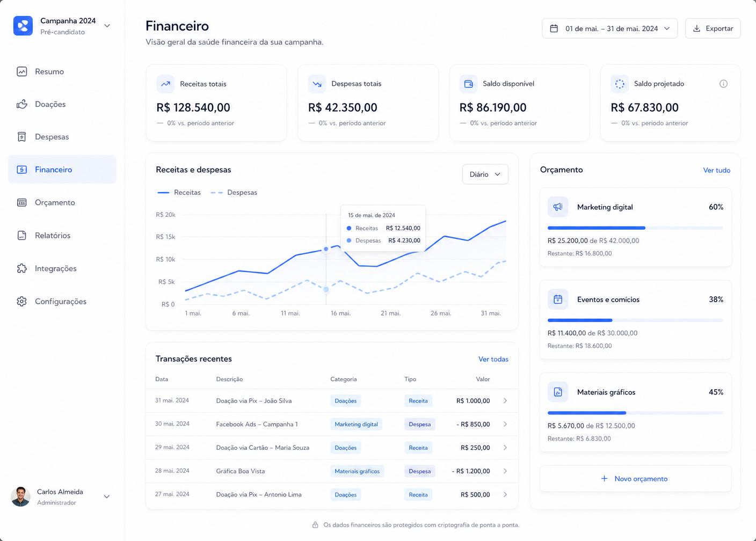Click the Saldo projetado info icon
This screenshot has height=541, width=756.
(723, 84)
